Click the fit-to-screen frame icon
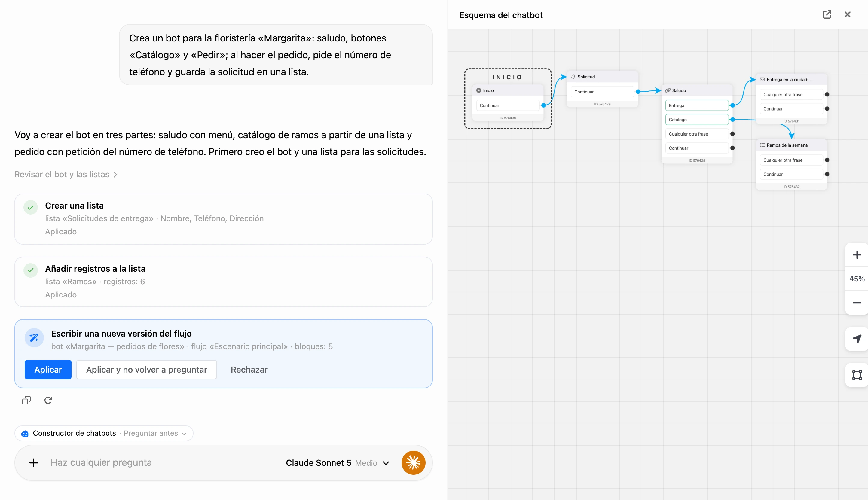Image resolution: width=868 pixels, height=500 pixels. (x=857, y=375)
